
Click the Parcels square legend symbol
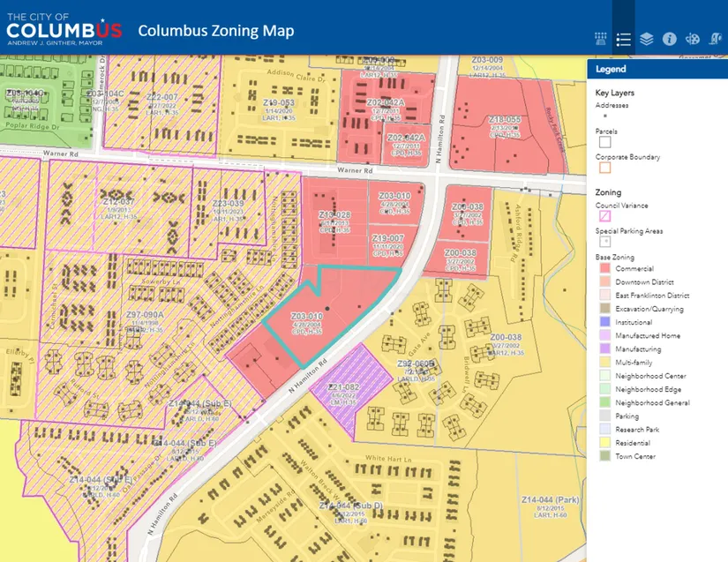[x=604, y=141]
